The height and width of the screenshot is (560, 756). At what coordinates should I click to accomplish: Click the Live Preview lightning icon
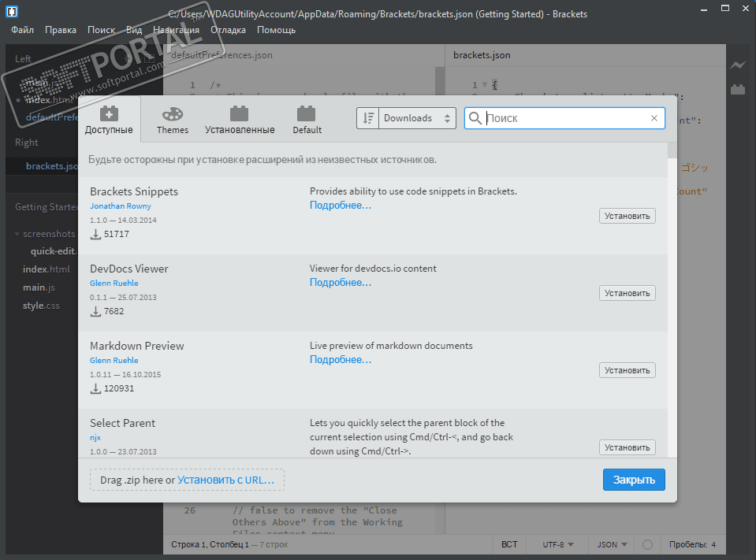coord(738,65)
